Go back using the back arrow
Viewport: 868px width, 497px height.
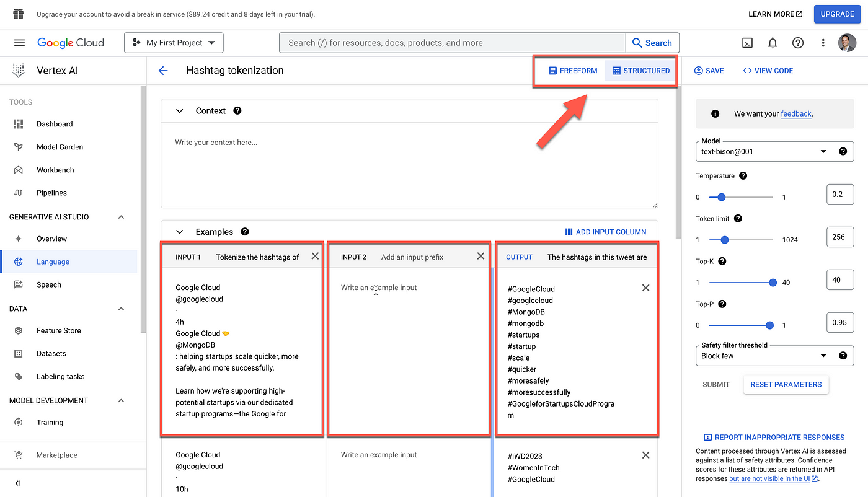[x=164, y=71]
